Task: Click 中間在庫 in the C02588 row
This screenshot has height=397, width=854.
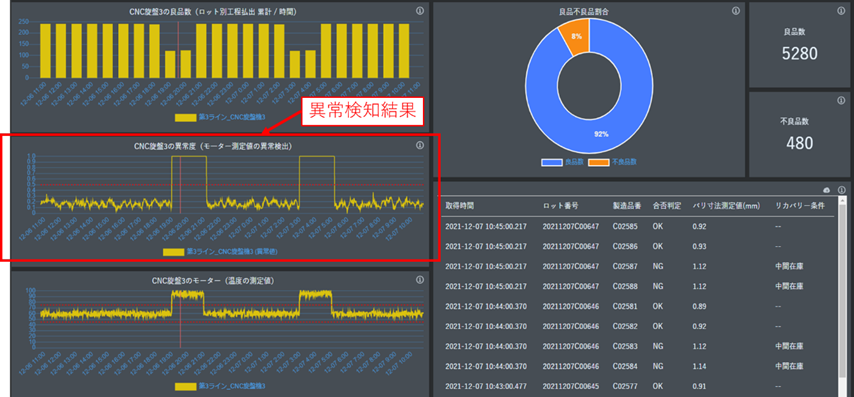Action: coord(789,286)
